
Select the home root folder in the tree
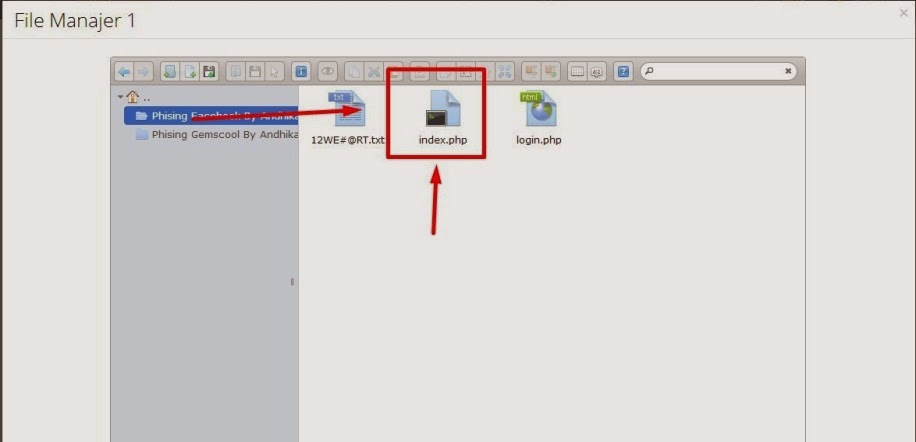(x=132, y=97)
